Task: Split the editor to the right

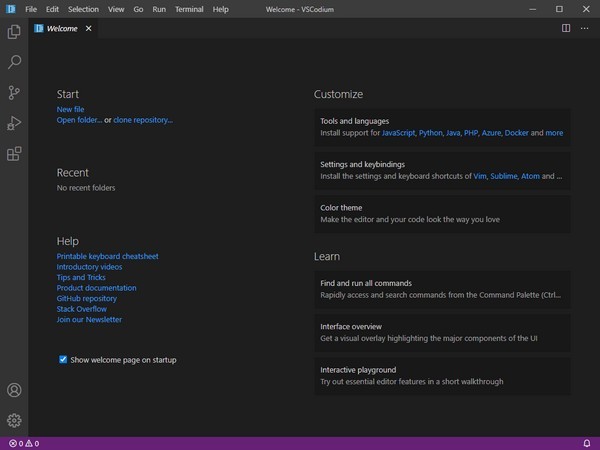Action: [566, 28]
